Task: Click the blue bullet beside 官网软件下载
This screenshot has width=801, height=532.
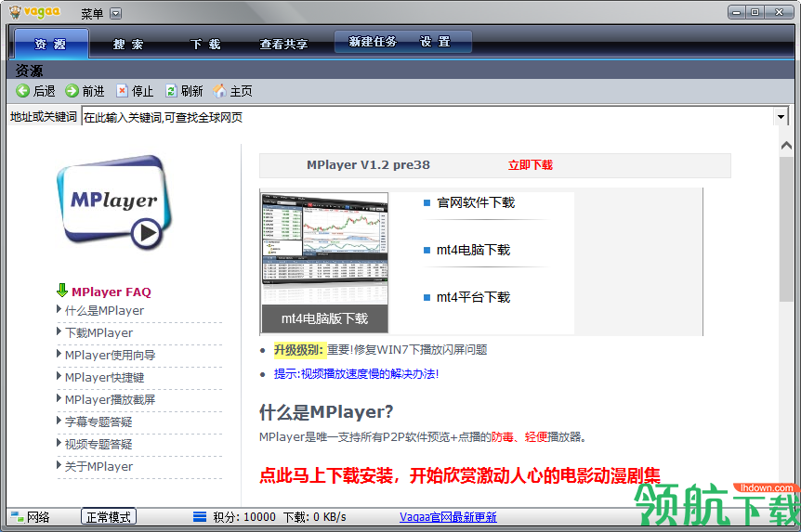Action: click(427, 202)
